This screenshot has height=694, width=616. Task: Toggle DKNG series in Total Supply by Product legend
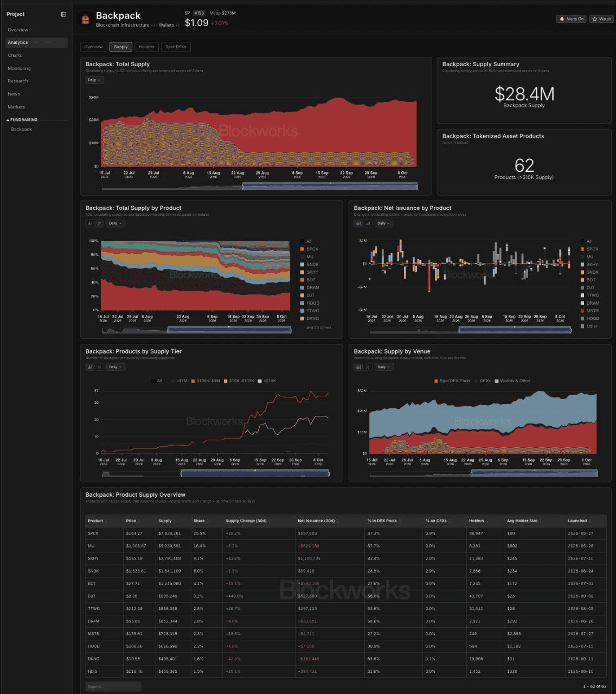coord(310,319)
